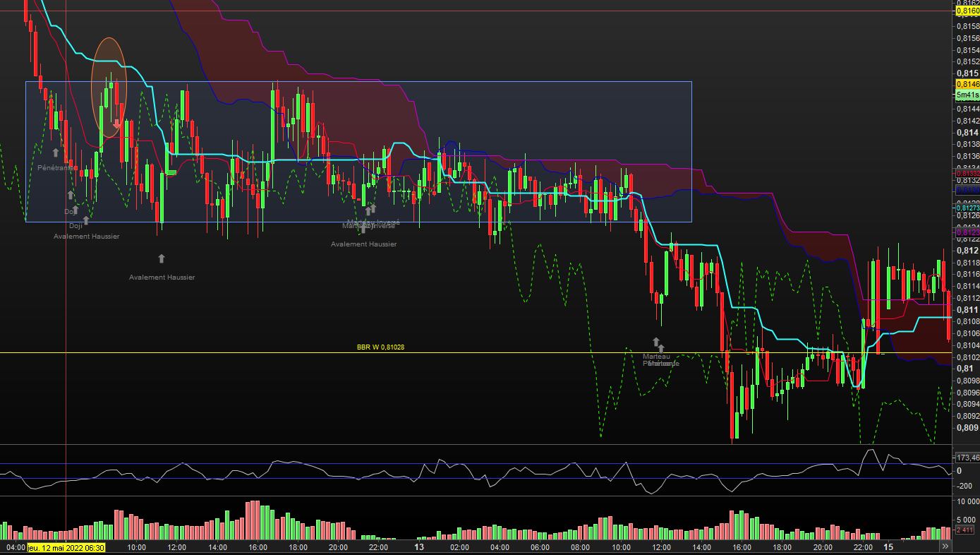The image size is (980, 555).
Task: Click the Pénétrante candlestick pattern label
Action: [56, 168]
